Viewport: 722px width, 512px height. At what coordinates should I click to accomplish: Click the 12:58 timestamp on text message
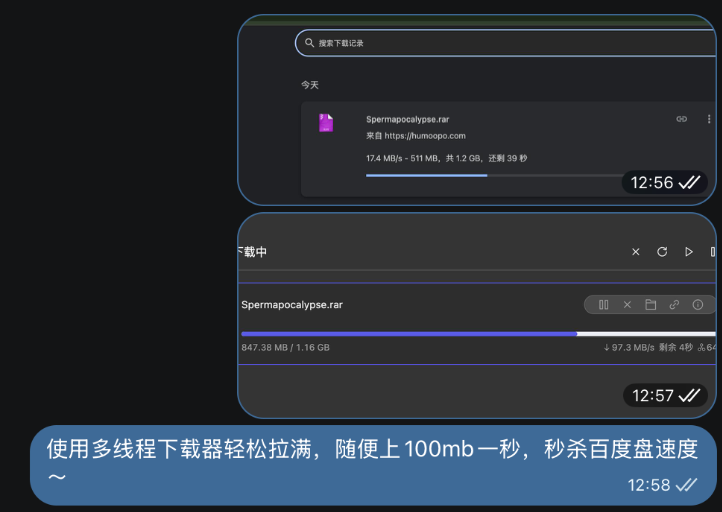coord(649,485)
